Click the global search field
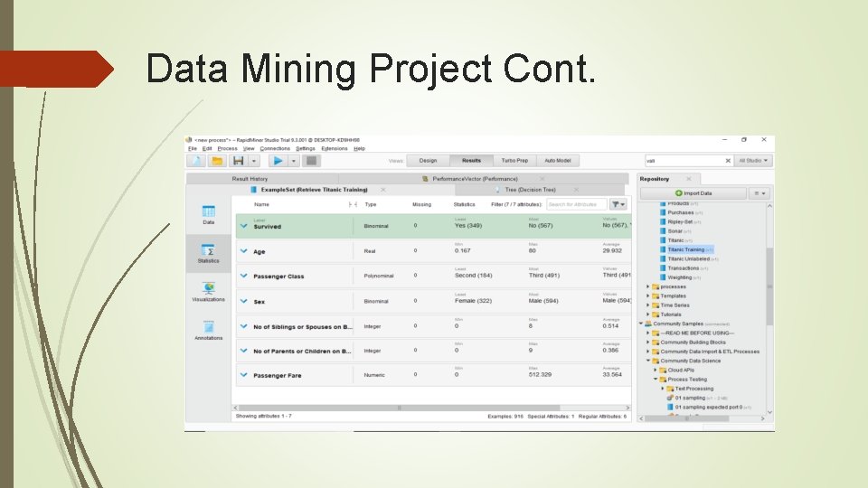 [x=684, y=161]
